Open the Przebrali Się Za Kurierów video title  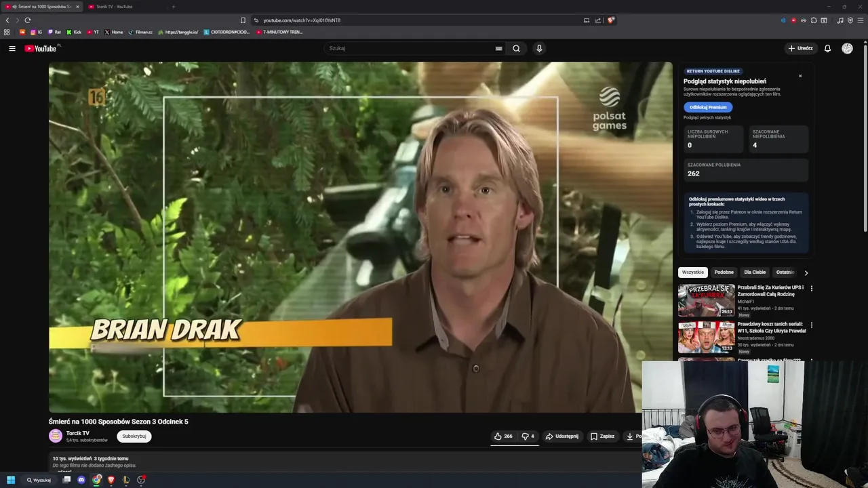coord(770,291)
